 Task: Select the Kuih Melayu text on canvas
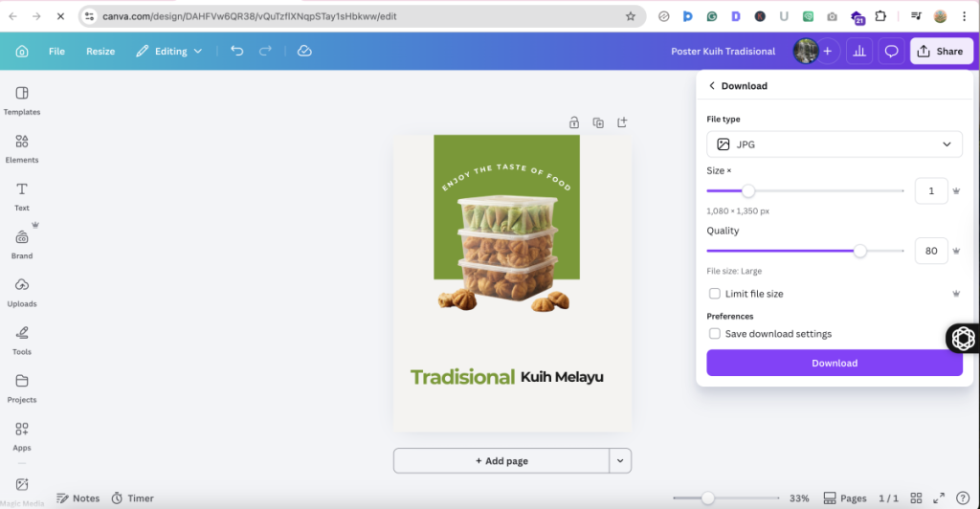pyautogui.click(x=562, y=377)
